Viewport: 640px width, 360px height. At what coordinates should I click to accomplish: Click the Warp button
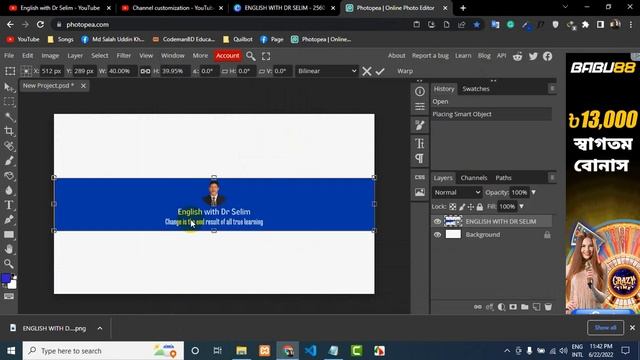[405, 71]
